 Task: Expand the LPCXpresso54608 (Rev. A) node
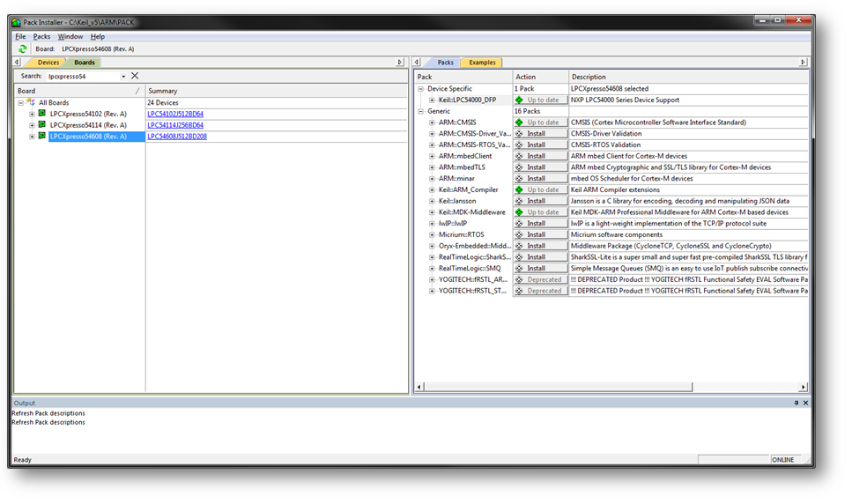tap(32, 137)
